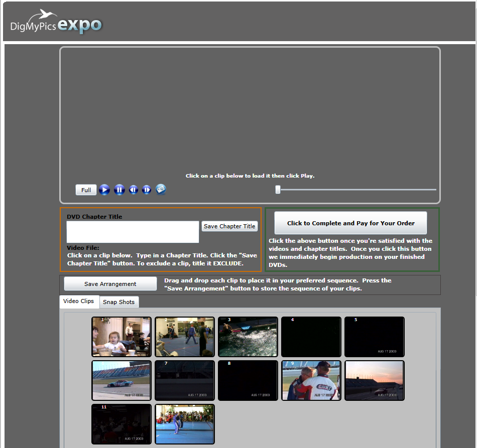The height and width of the screenshot is (448, 477).
Task: Switch to the Snap Shots tab
Action: 119,302
